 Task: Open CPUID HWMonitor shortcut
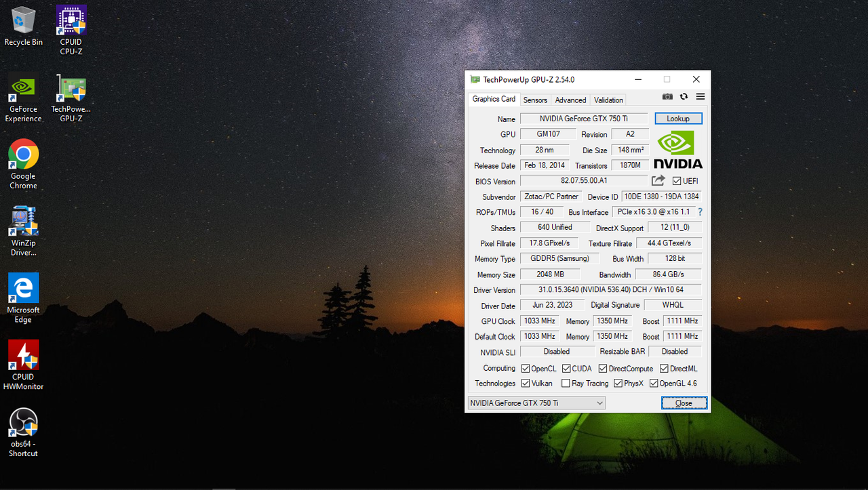[x=23, y=366]
